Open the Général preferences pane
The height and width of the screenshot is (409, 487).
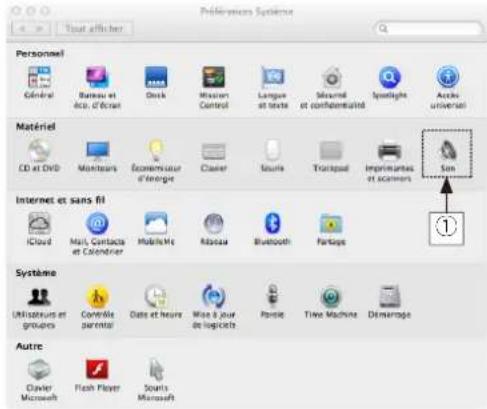(39, 82)
